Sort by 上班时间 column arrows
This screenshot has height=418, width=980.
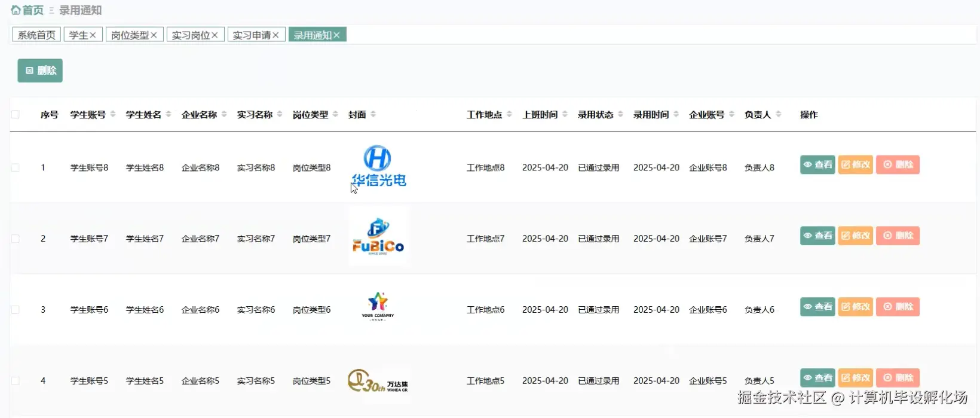point(565,114)
